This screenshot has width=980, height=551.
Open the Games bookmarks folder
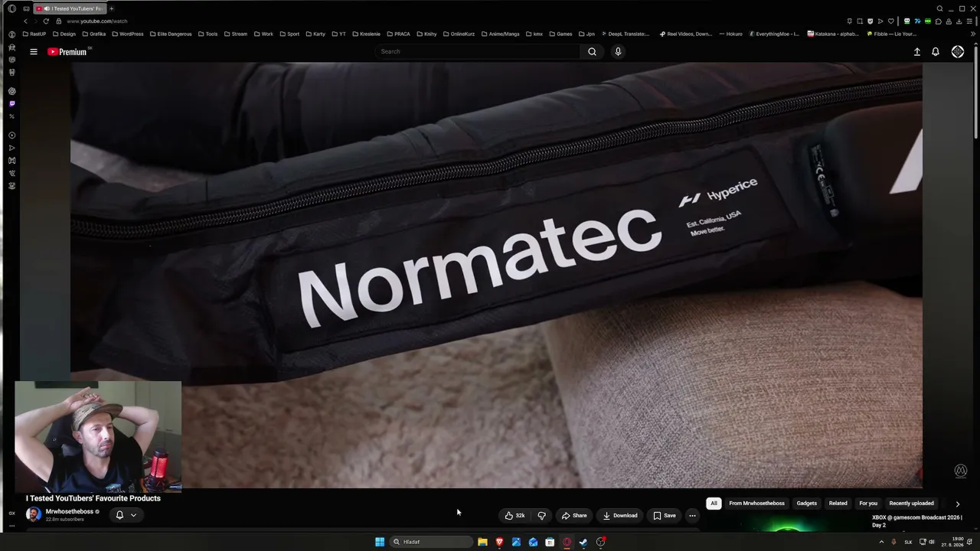[x=560, y=34]
